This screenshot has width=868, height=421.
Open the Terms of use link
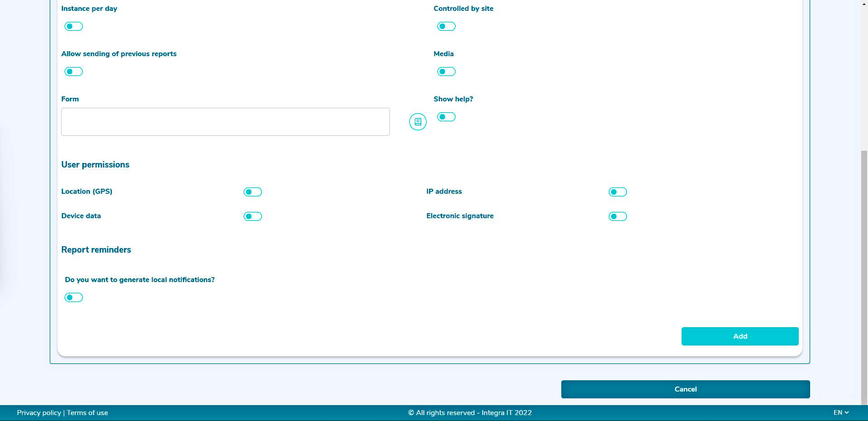tap(87, 413)
